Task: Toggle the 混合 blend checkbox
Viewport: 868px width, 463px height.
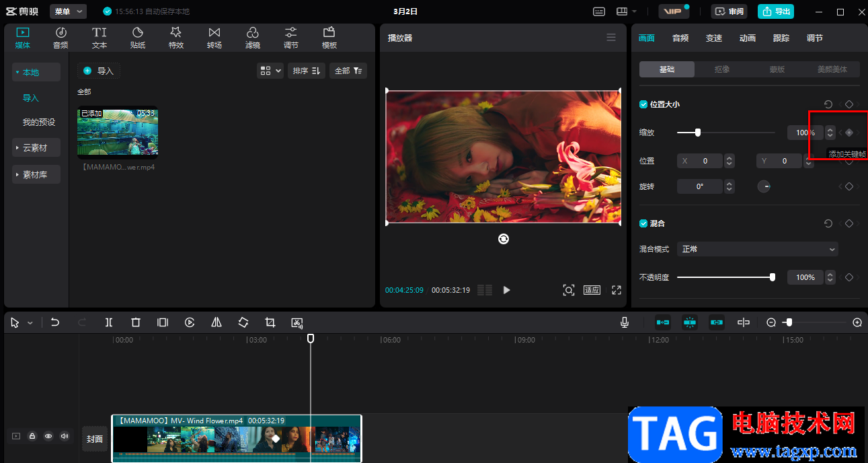Action: tap(643, 223)
